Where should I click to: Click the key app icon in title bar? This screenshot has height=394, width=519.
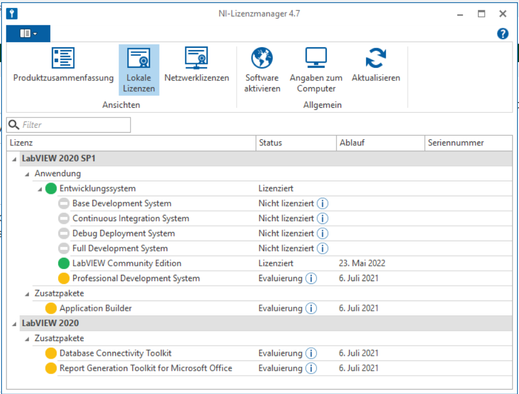[12, 14]
